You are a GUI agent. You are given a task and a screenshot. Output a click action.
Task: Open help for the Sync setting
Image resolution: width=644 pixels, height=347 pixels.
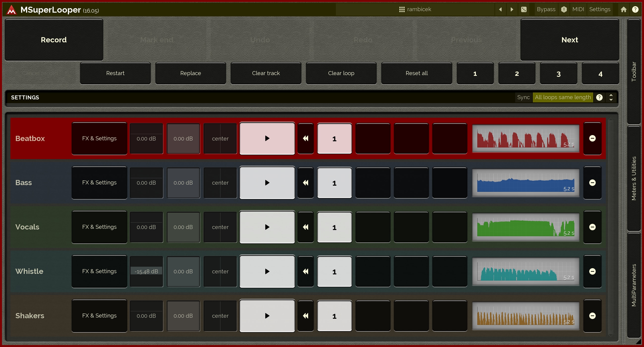point(599,97)
